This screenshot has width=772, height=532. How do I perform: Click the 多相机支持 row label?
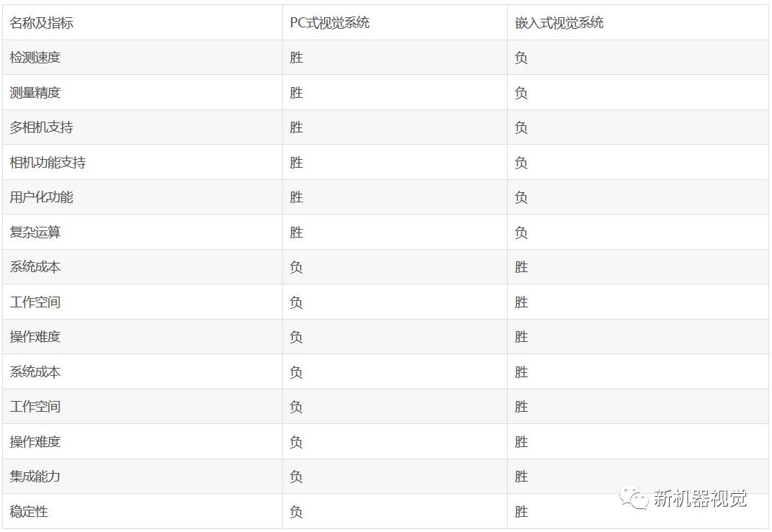(x=42, y=127)
